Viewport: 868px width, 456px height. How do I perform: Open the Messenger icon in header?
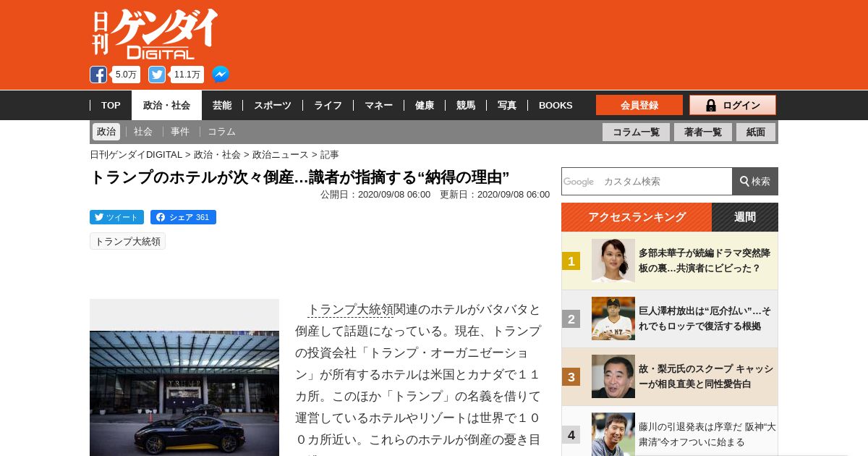pyautogui.click(x=221, y=75)
